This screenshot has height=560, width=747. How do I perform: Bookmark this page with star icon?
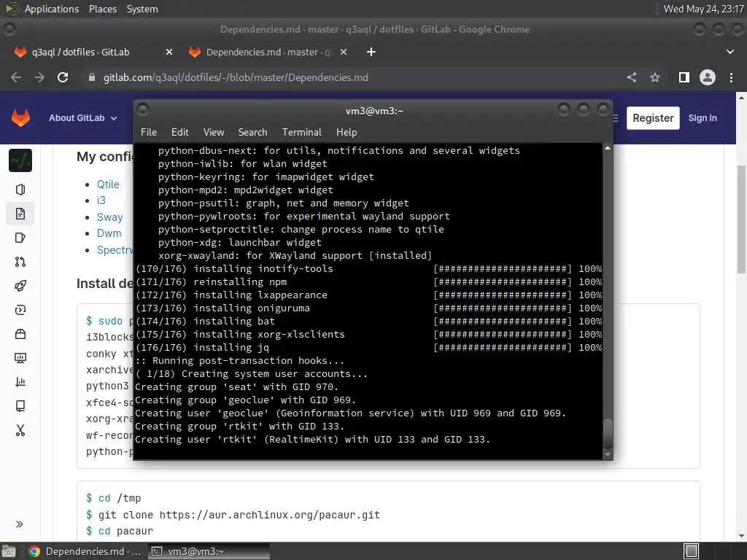pos(655,77)
